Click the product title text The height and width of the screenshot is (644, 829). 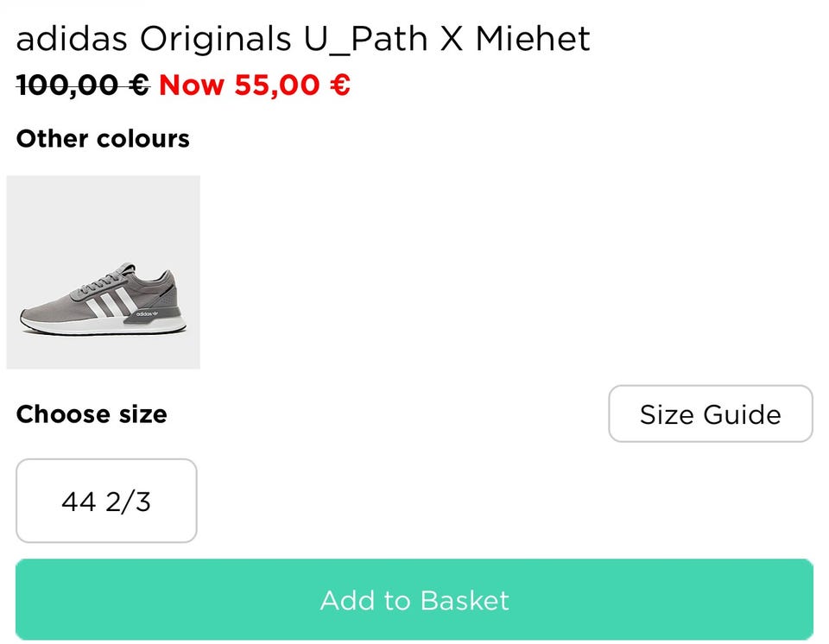(x=303, y=39)
